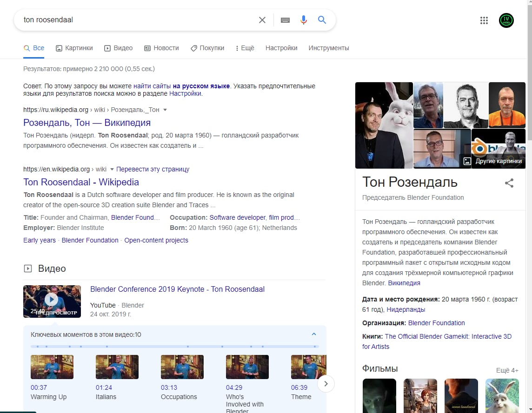Expand the dropdown arrow beside en.wikipedia.org result
532x413 pixels.
click(112, 169)
